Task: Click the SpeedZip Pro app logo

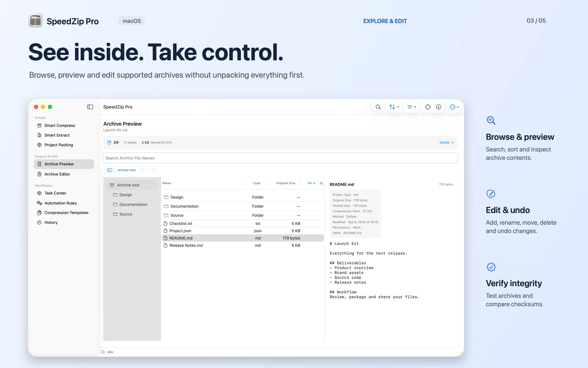Action: tap(36, 21)
